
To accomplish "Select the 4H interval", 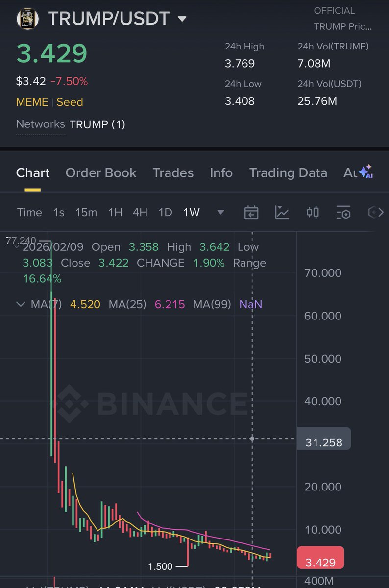I will 140,212.
